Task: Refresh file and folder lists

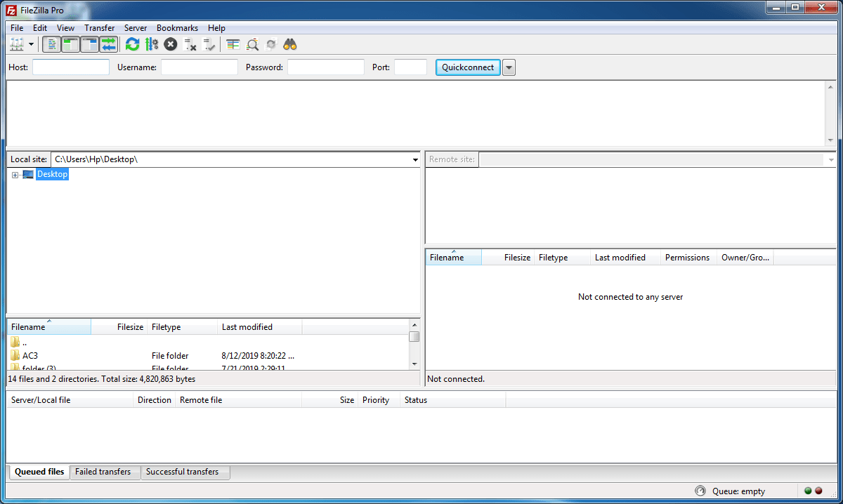Action: click(x=132, y=44)
